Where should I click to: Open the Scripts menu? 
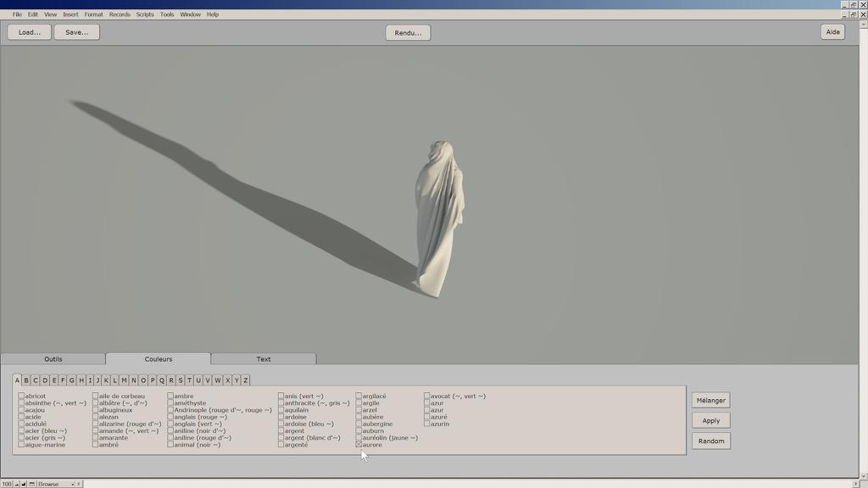click(145, 14)
